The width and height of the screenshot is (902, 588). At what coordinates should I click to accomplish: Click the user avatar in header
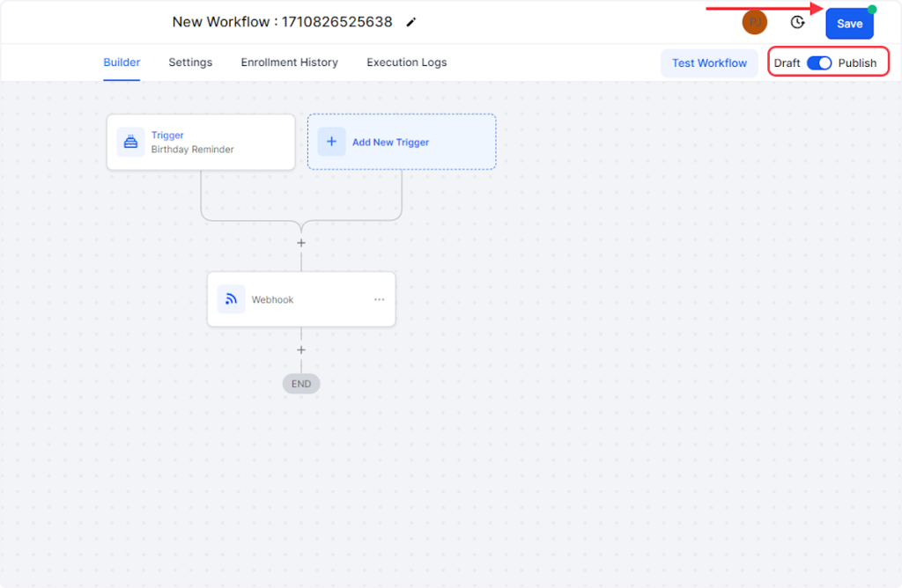tap(754, 23)
